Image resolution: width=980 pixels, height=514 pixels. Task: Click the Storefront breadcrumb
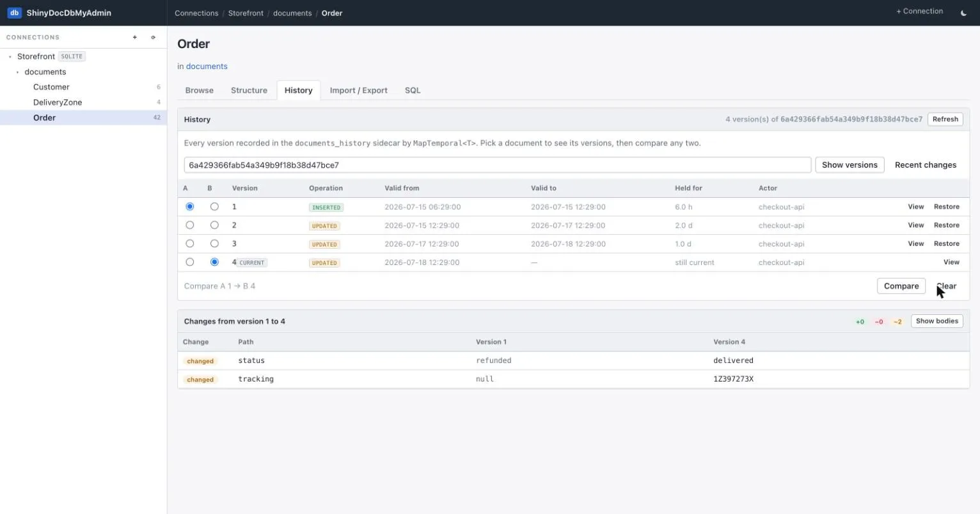[246, 13]
